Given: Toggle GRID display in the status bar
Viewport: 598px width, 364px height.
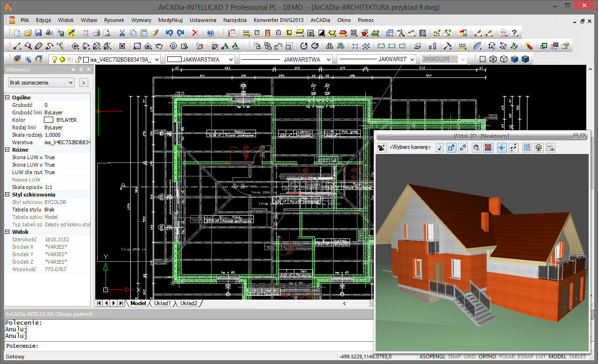Looking at the screenshot, I should [470, 357].
